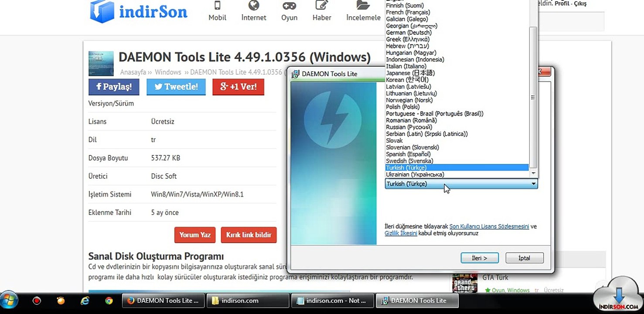Screen dimensions: 644x314
Task: Select Slovenian (Slovenski) in language list
Action: 457,147
